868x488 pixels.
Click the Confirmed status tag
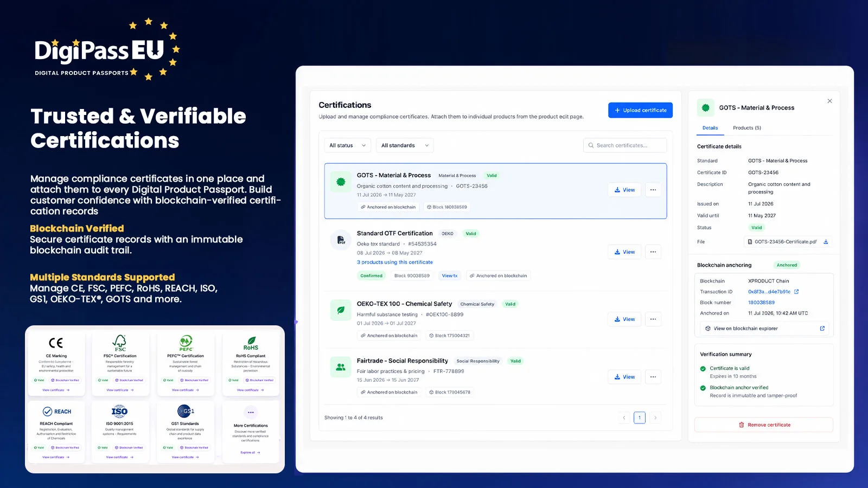click(x=372, y=276)
